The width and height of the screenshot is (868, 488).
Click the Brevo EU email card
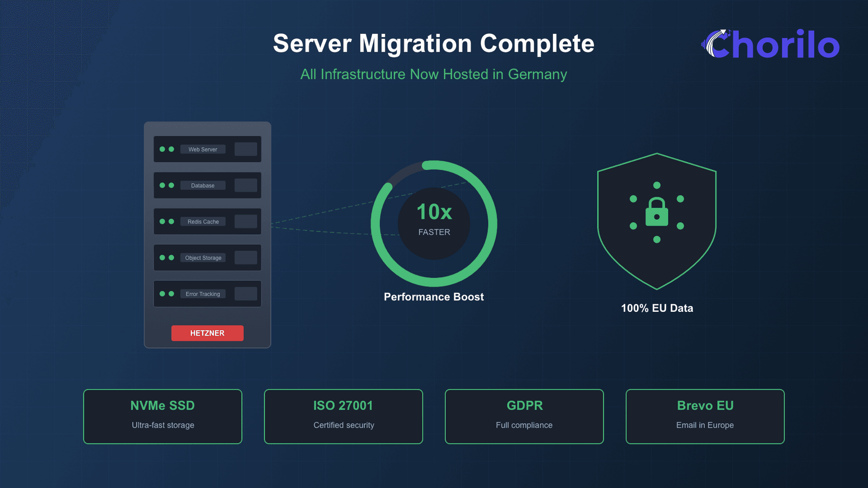point(705,416)
